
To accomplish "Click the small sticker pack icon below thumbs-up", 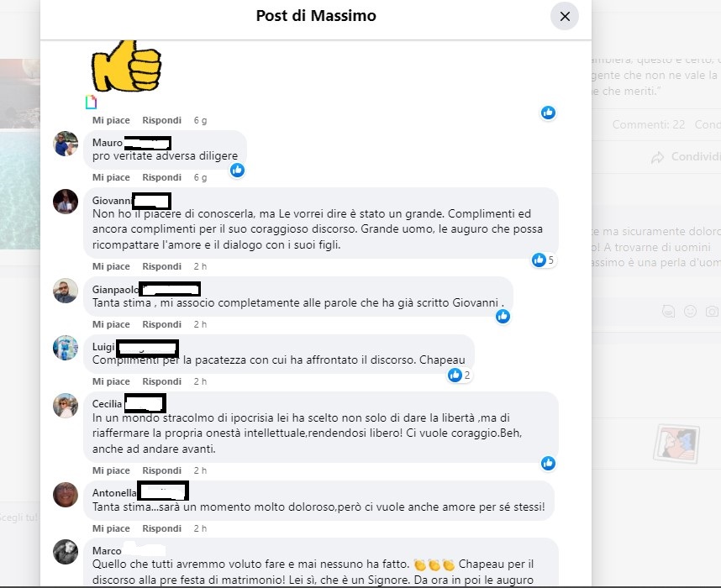I will [x=91, y=102].
